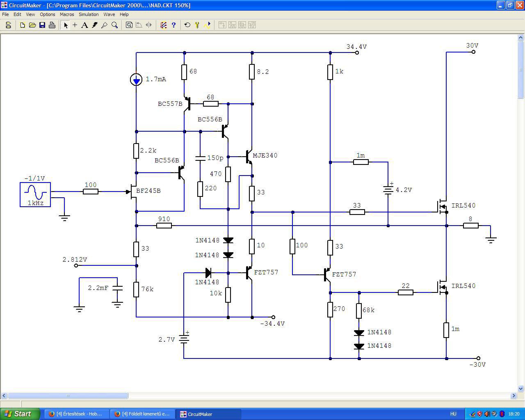Screen dimensions: 525x420
Task: Select the Probe tool
Action: point(105,25)
